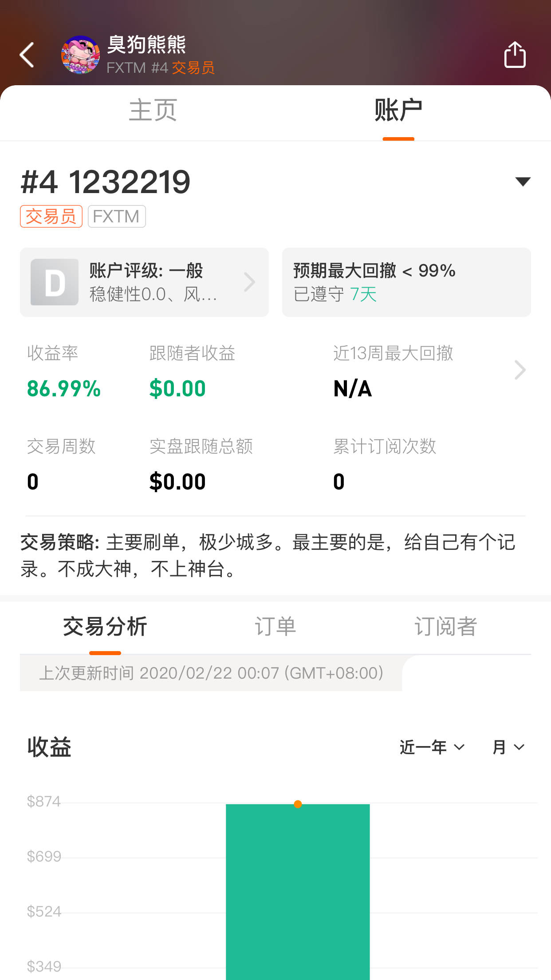This screenshot has width=551, height=980.
Task: Tap the back arrow icon
Action: pyautogui.click(x=27, y=55)
